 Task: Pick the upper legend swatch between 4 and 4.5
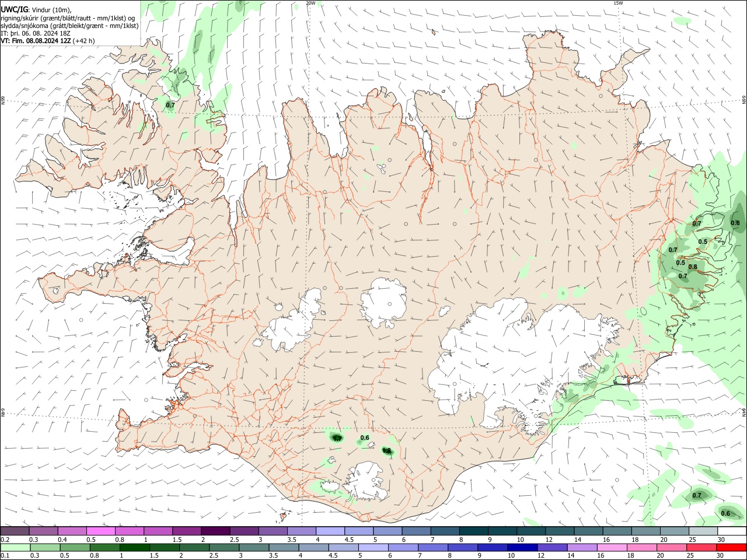[x=329, y=531]
